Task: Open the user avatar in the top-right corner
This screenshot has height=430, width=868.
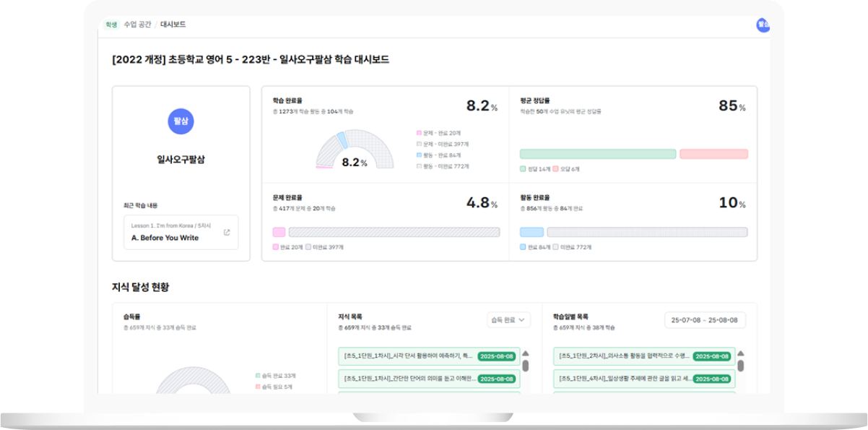Action: (763, 25)
